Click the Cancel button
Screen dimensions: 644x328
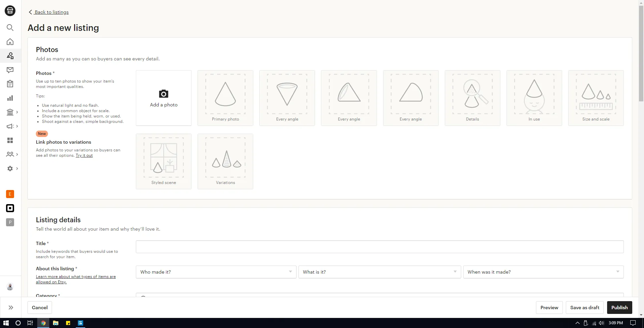(x=40, y=308)
